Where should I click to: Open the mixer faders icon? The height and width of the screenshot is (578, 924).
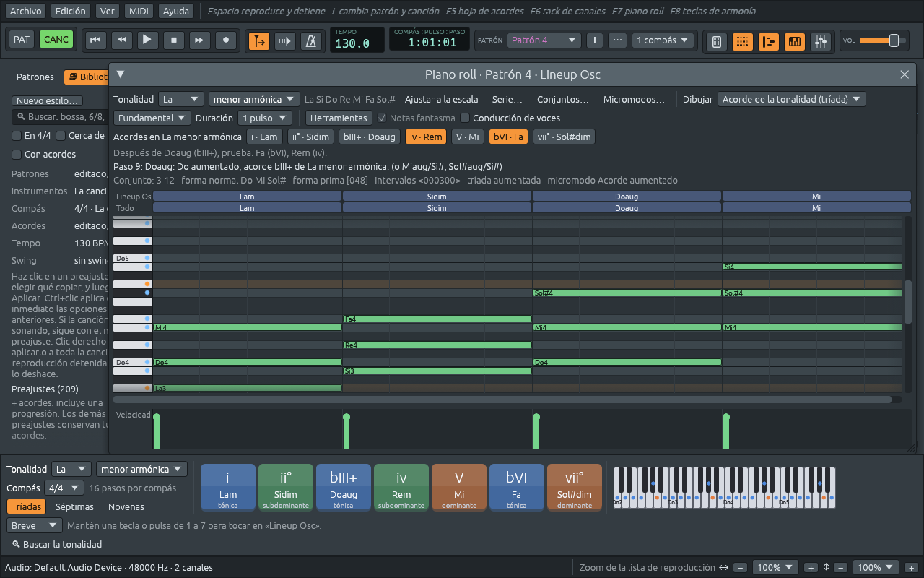pos(821,42)
